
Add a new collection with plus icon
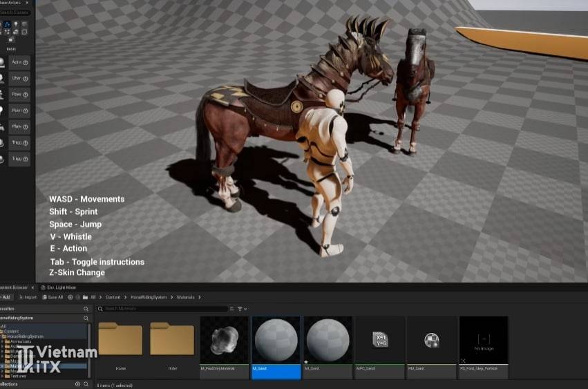pos(77,383)
